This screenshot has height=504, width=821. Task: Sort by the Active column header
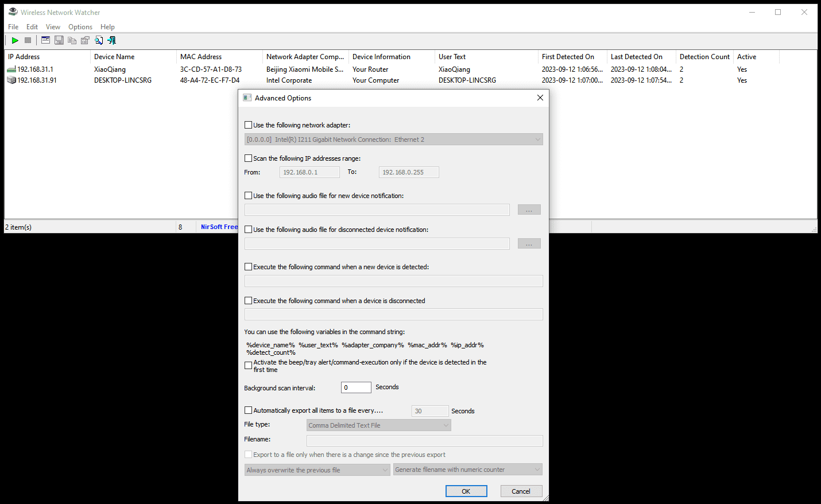pos(756,57)
